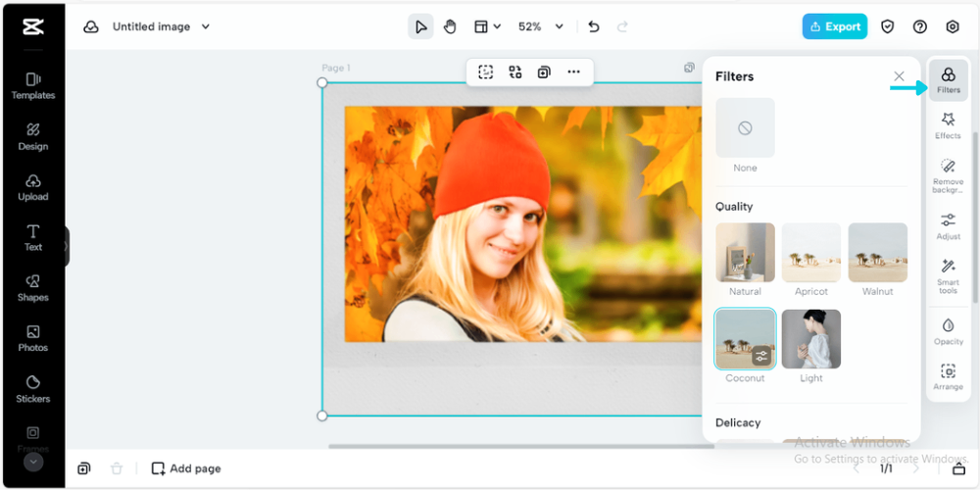
Task: Adjust the Coconut filter intensity settings
Action: (761, 356)
